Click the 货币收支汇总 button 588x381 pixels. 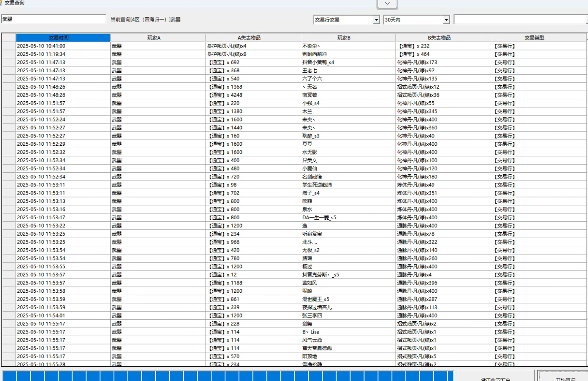pos(495,376)
